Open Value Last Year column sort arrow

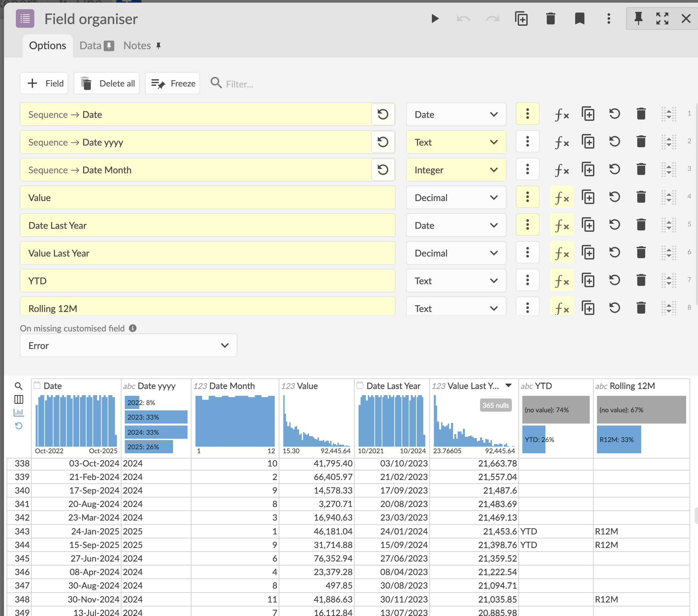(508, 386)
